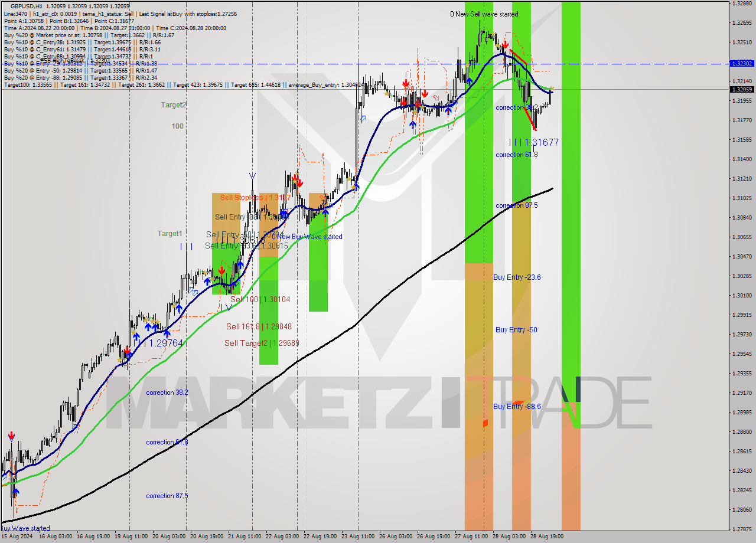The width and height of the screenshot is (756, 543).
Task: Click the '100' level label under Target2
Action: tap(178, 126)
